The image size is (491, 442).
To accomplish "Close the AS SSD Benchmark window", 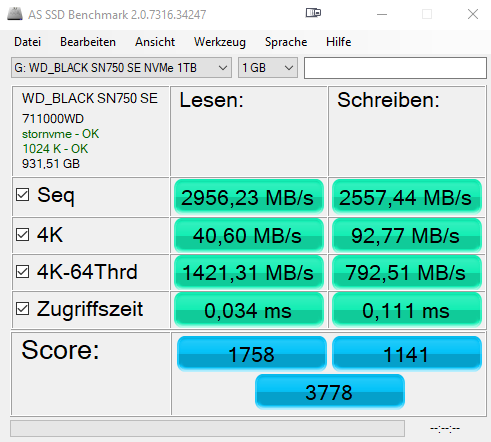I will [x=473, y=14].
